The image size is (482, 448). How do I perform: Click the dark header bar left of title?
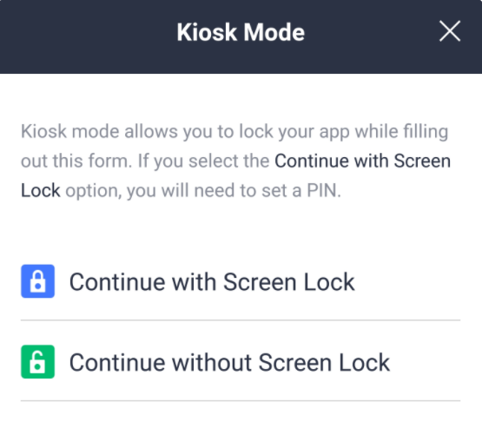88,36
